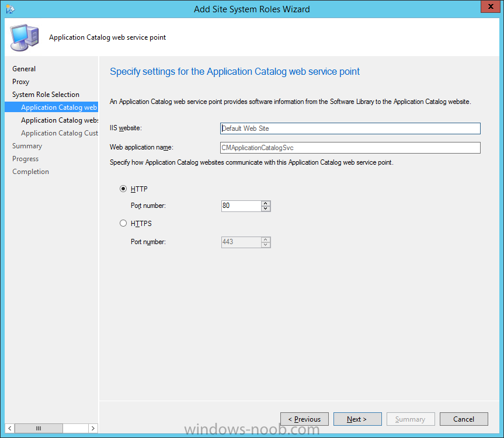Go to System Role Selection step
This screenshot has height=438, width=504.
point(46,95)
